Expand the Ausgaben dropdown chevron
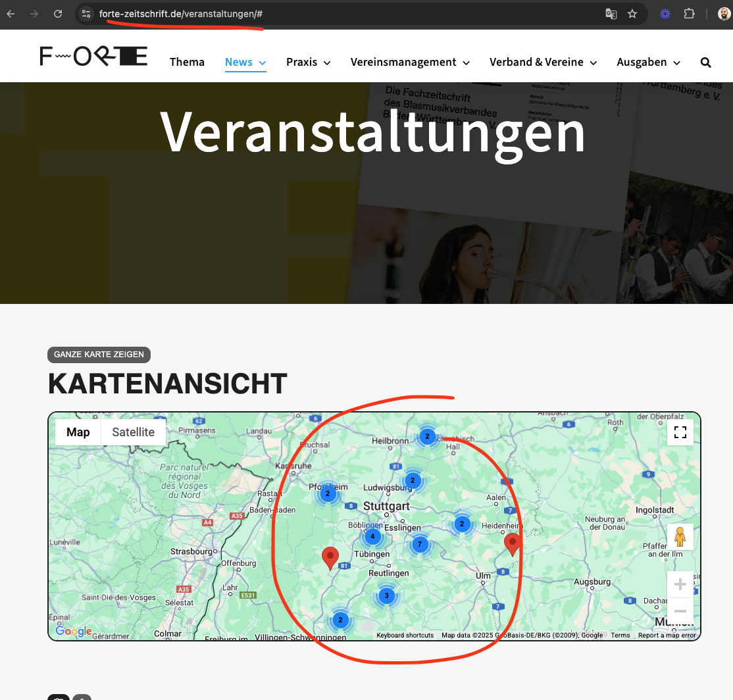Screen dimensions: 733x700 click(676, 63)
